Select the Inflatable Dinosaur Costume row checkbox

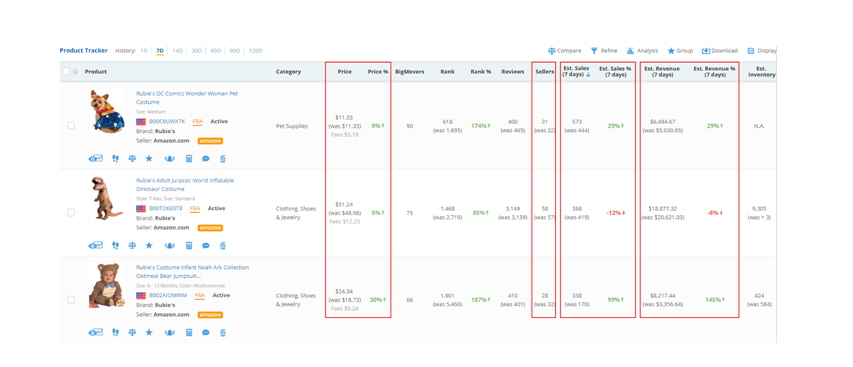pyautogui.click(x=71, y=213)
